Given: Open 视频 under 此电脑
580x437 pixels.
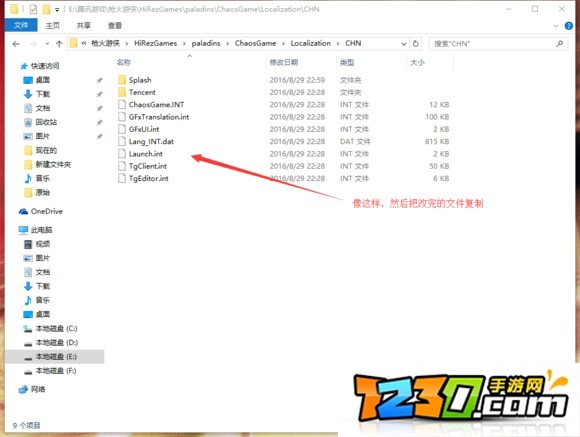Looking at the screenshot, I should coord(43,244).
